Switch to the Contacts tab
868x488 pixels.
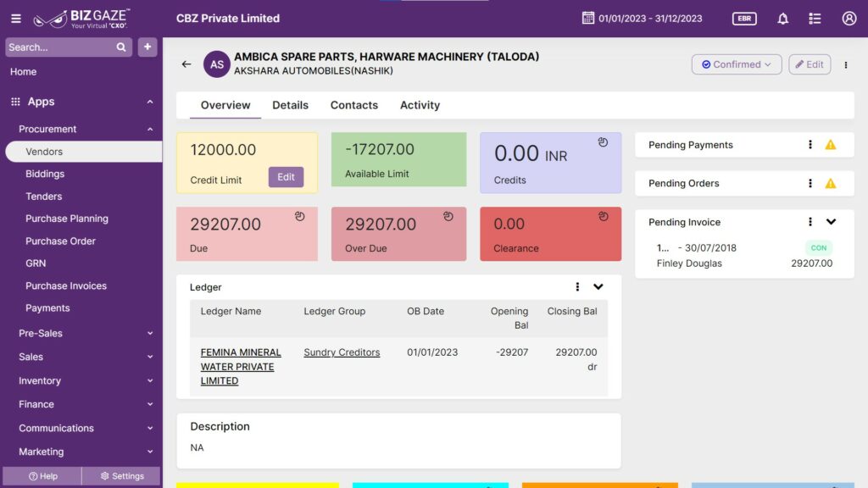point(354,105)
